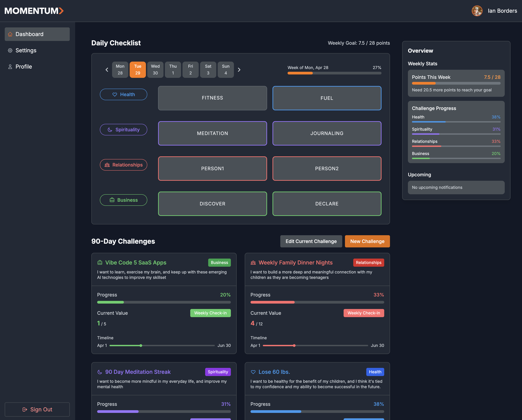The image size is (522, 420).
Task: Toggle the FITNESS checklist item
Action: point(213,98)
